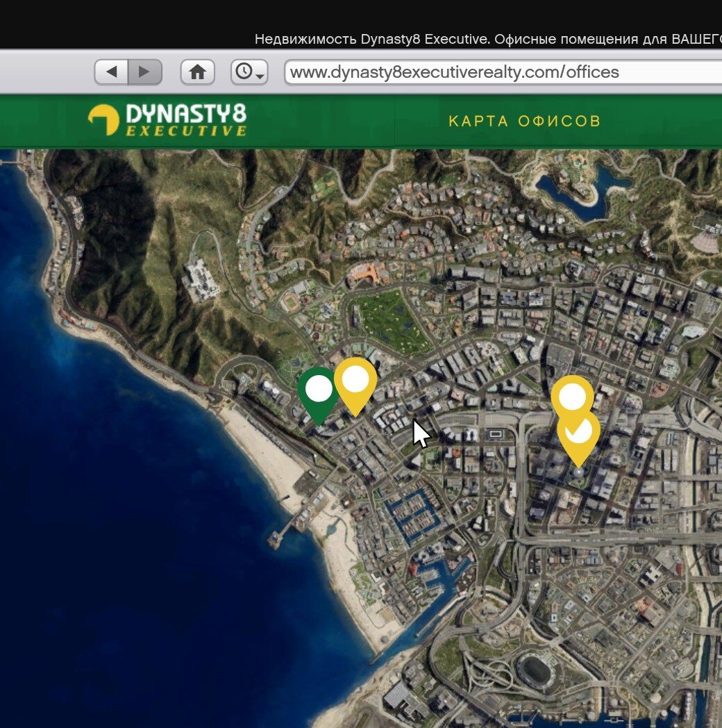This screenshot has height=728, width=722.
Task: Open the browser home page icon
Action: click(197, 72)
